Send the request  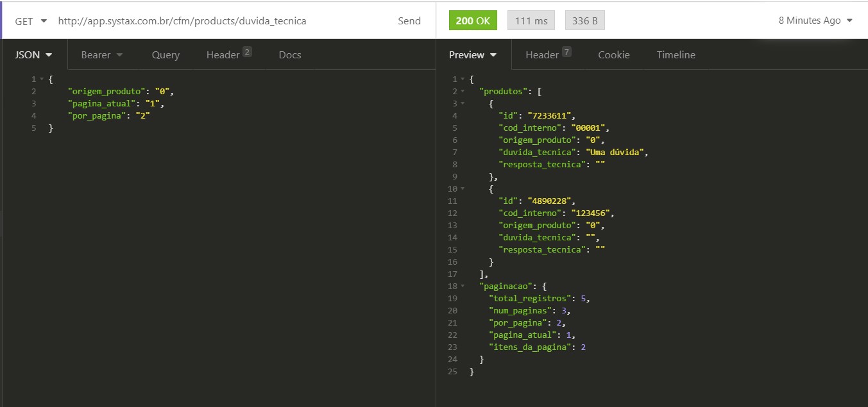pyautogui.click(x=409, y=21)
